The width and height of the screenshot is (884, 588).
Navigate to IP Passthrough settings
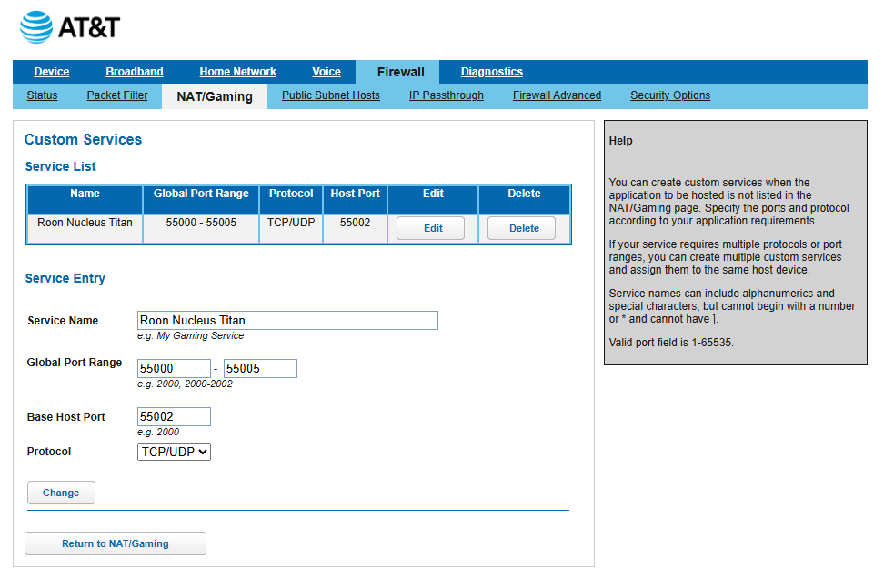click(x=447, y=95)
